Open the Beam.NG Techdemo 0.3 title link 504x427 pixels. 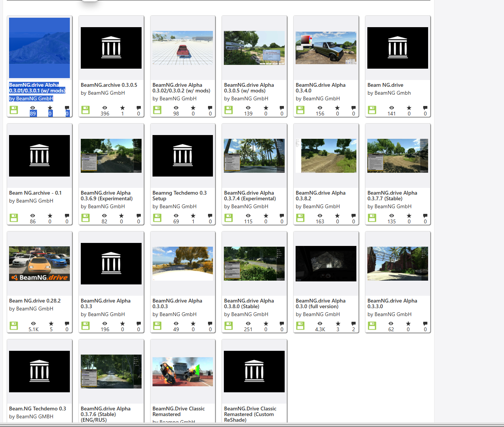[38, 409]
